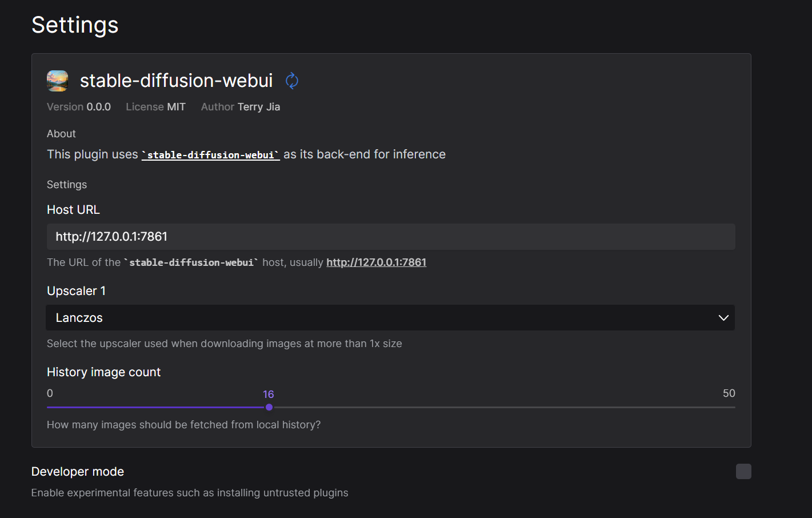This screenshot has width=812, height=518.
Task: Click the 0 label at slider's left end
Action: click(x=50, y=393)
